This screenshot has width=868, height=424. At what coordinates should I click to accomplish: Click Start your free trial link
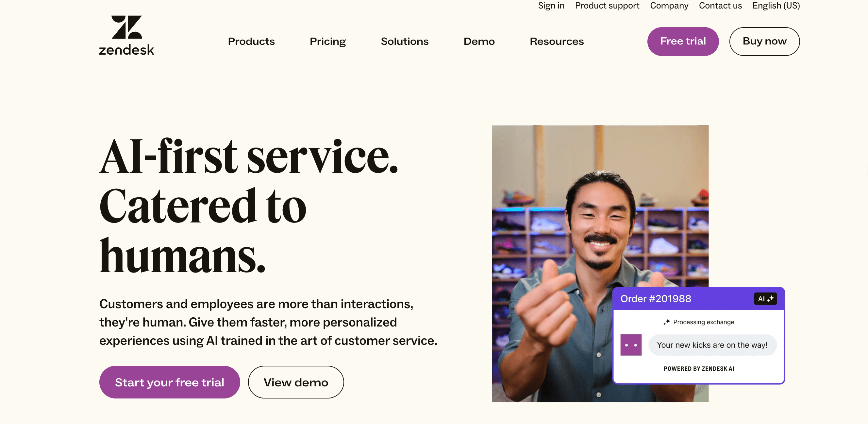point(169,382)
